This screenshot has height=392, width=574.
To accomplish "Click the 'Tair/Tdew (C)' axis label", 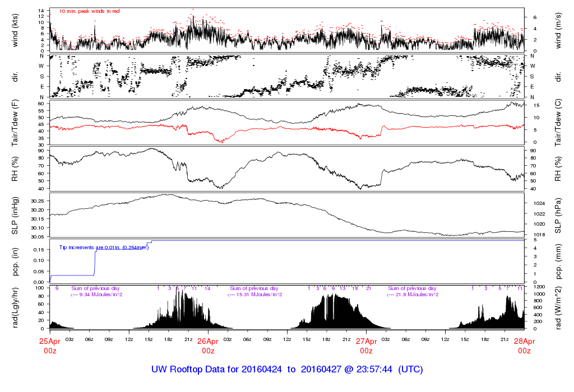I will click(558, 123).
